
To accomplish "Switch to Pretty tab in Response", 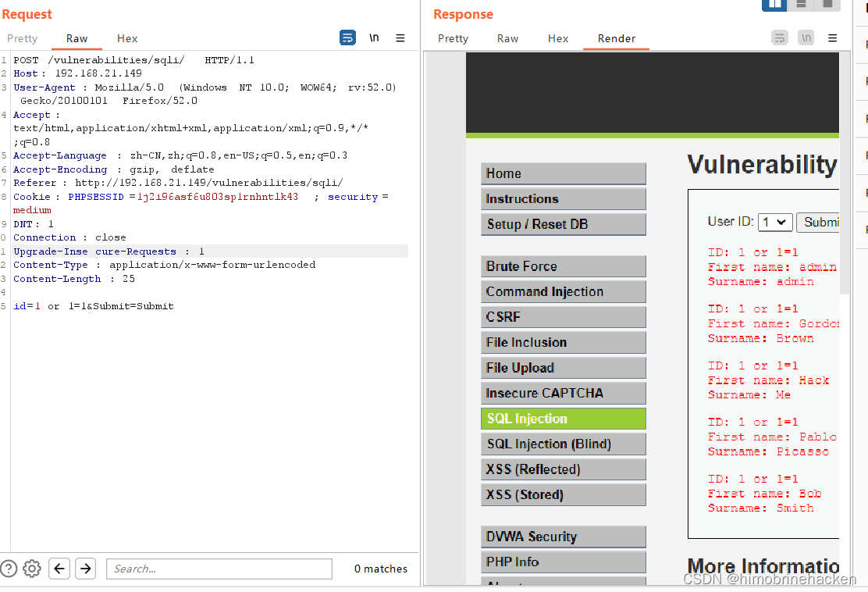I will tap(453, 38).
